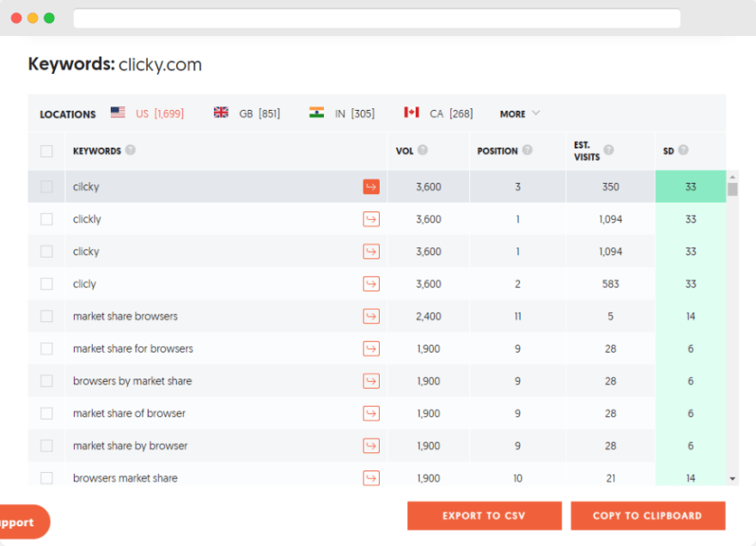This screenshot has width=756, height=546.
Task: Open the arrow icon for 'cilcky' keyword
Action: point(371,186)
